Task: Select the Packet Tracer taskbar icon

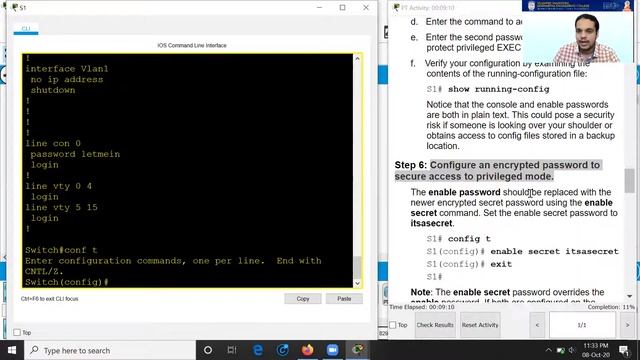Action: tap(358, 350)
